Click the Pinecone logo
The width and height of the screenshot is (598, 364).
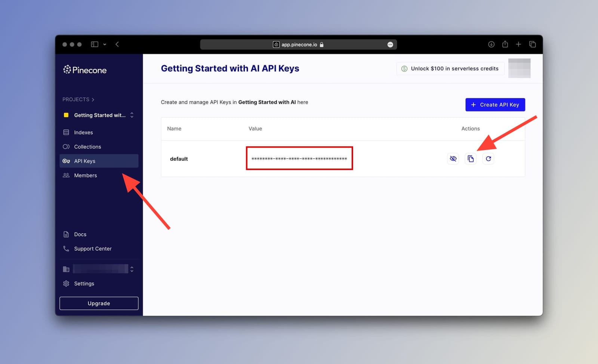pyautogui.click(x=84, y=70)
